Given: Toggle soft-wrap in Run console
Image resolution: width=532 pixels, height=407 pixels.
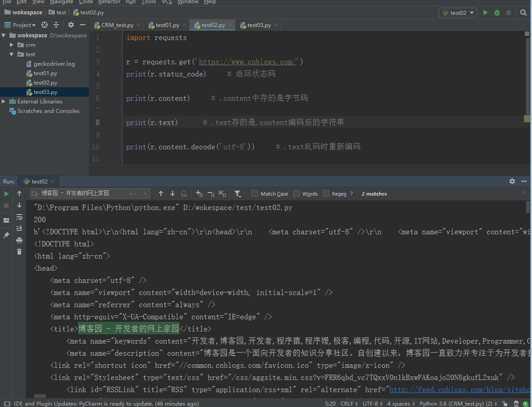Looking at the screenshot, I should (x=19, y=217).
